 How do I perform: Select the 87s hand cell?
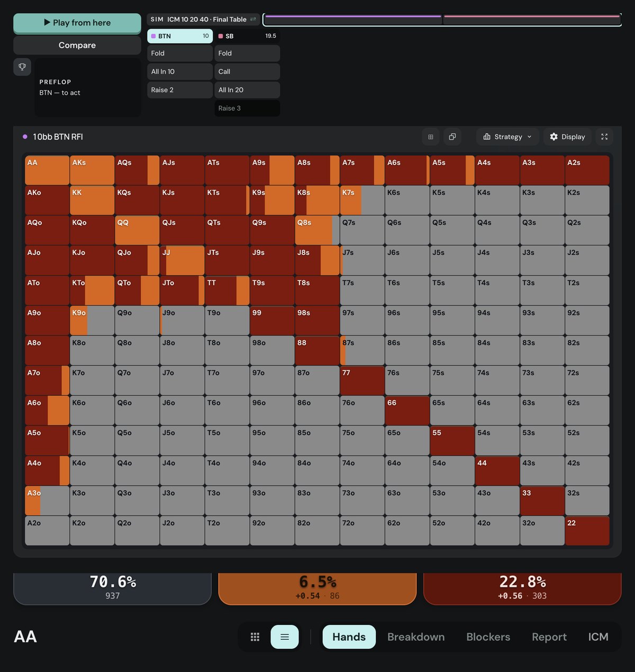click(x=362, y=350)
